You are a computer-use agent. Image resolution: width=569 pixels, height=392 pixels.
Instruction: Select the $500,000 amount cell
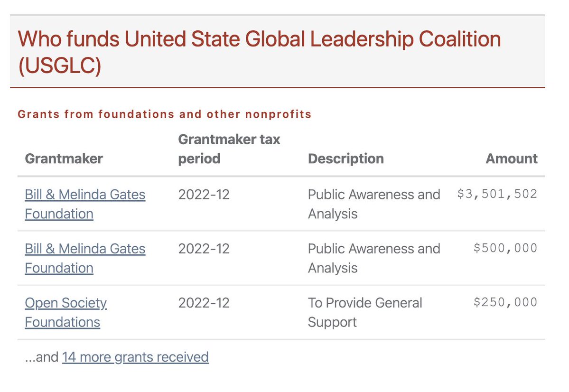pyautogui.click(x=505, y=248)
